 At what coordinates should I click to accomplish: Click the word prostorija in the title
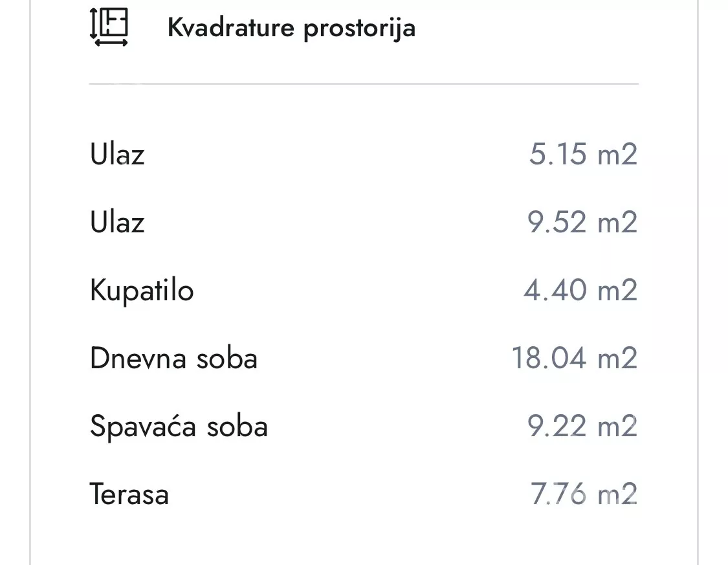tap(359, 28)
